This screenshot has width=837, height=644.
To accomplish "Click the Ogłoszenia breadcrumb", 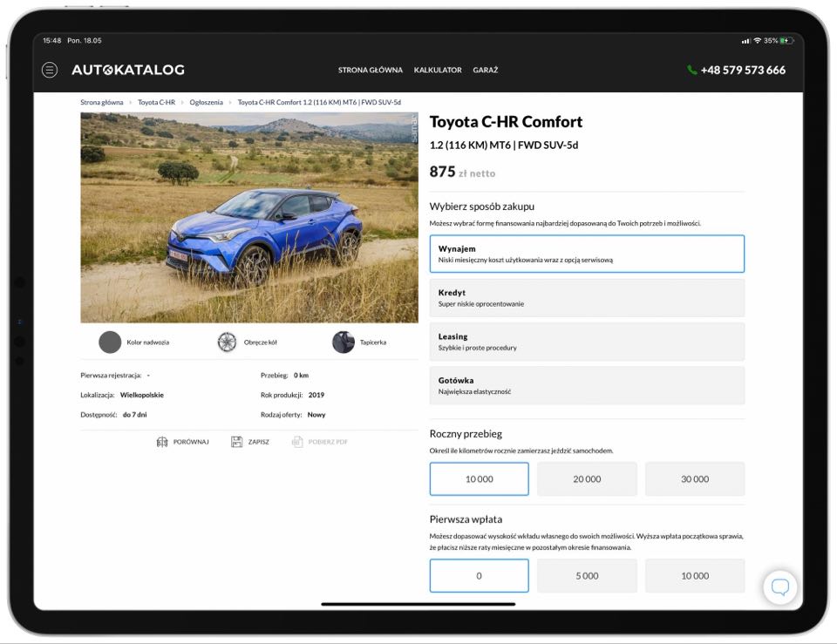I will coord(206,102).
